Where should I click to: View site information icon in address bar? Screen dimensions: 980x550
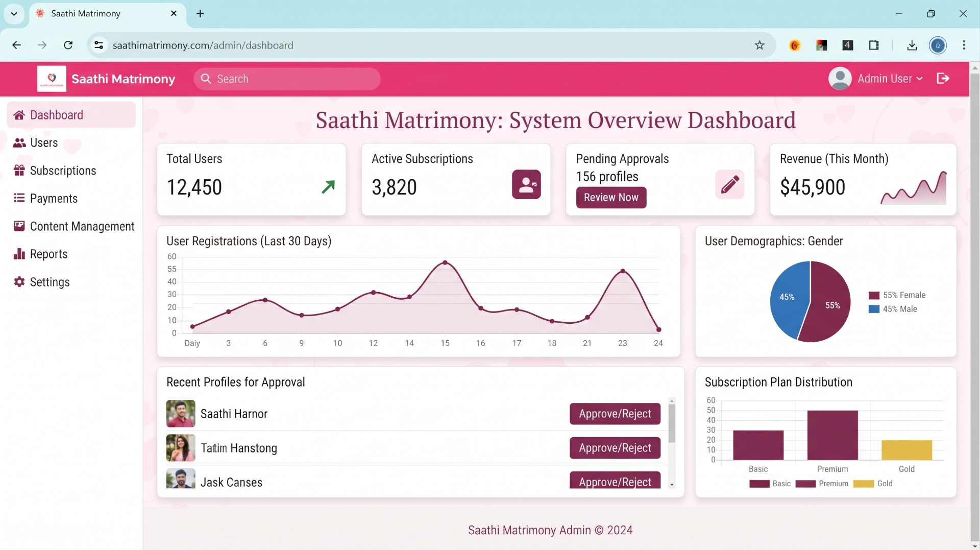tap(99, 45)
